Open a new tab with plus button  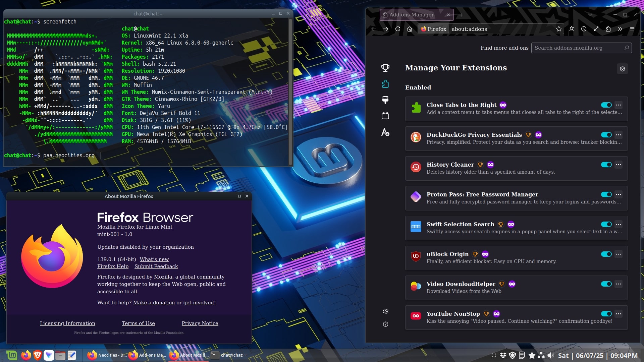(x=461, y=15)
